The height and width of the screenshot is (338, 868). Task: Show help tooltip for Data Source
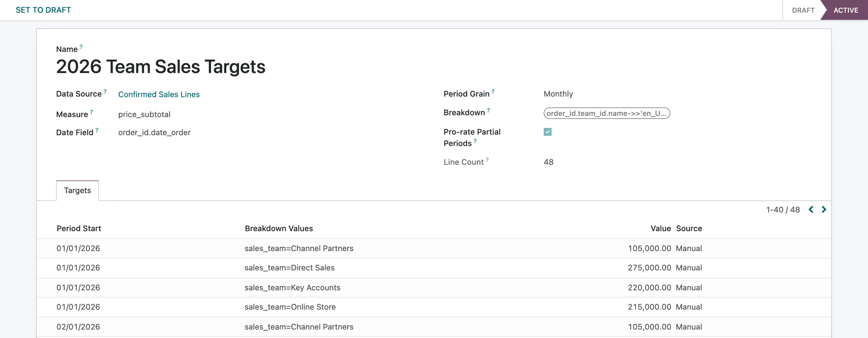[x=105, y=91]
